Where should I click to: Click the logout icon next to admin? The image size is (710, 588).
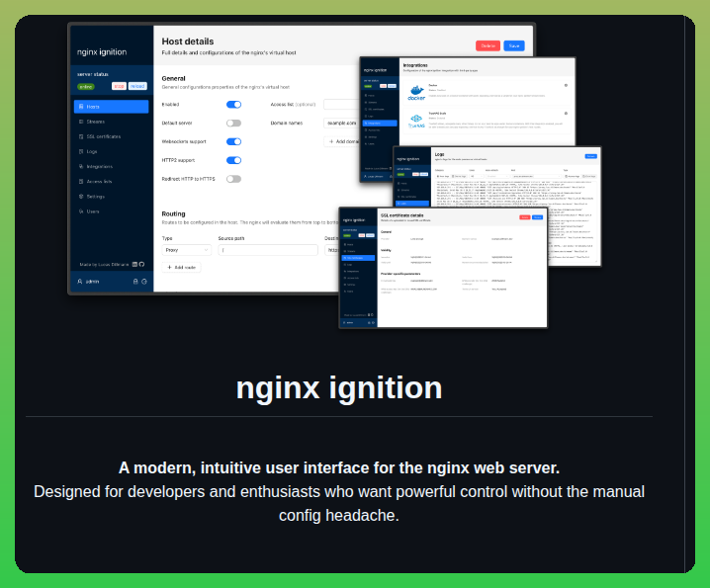144,282
